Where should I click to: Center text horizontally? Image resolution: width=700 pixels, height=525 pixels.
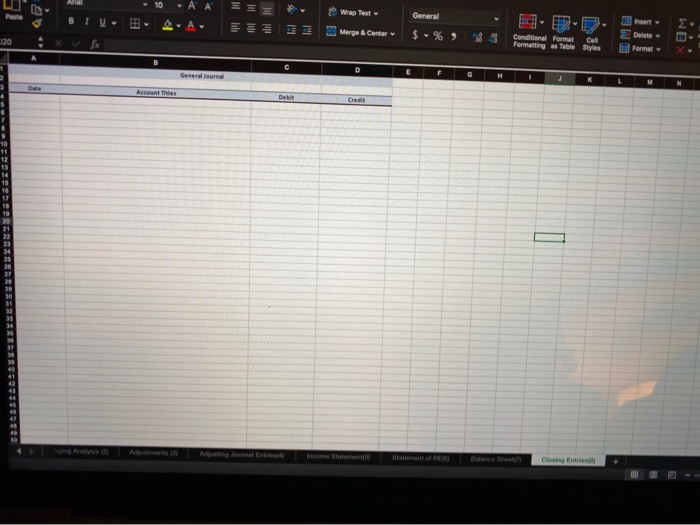coord(251,28)
